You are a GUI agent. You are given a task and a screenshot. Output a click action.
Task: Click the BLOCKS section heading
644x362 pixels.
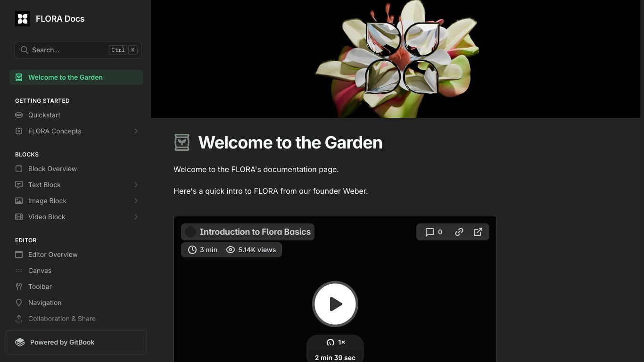coord(27,155)
